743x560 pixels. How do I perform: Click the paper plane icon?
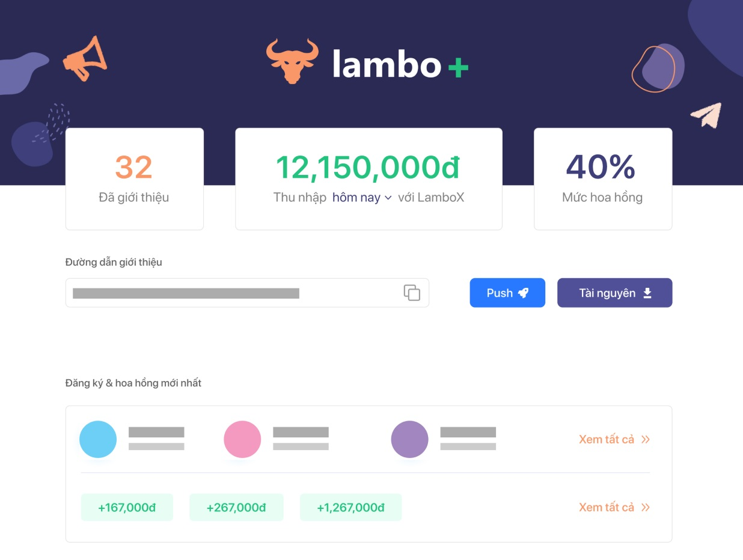pyautogui.click(x=706, y=115)
